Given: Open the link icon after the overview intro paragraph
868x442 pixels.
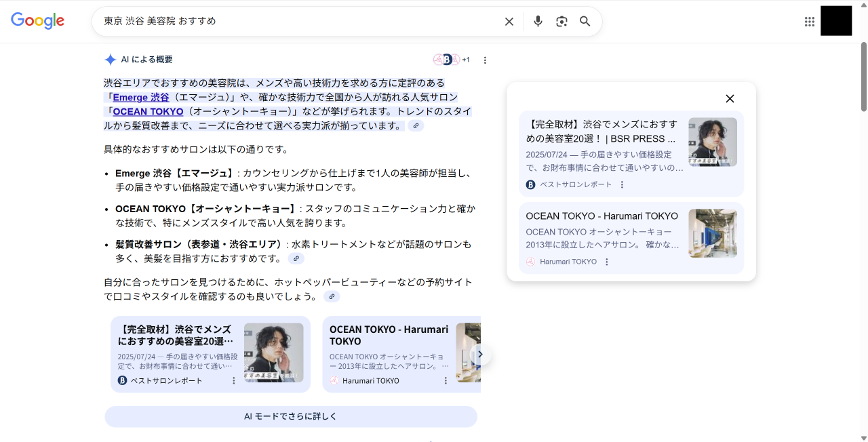Looking at the screenshot, I should (416, 125).
